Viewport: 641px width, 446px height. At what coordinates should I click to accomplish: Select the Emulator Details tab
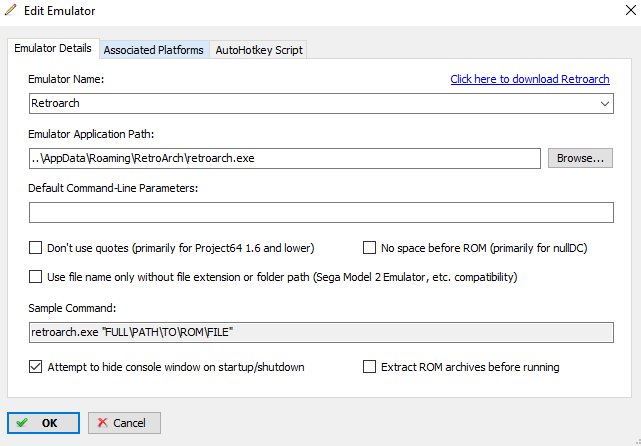point(53,49)
